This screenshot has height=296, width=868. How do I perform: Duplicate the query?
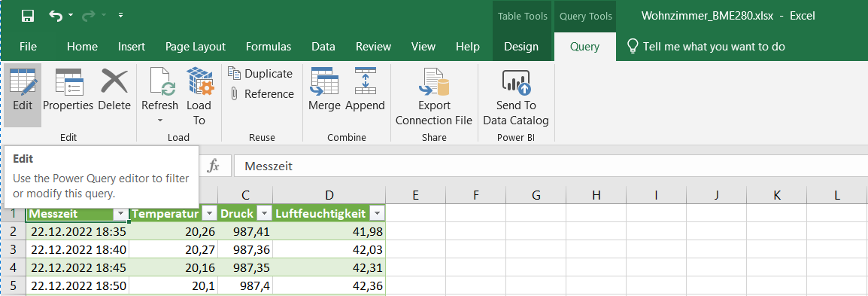260,74
